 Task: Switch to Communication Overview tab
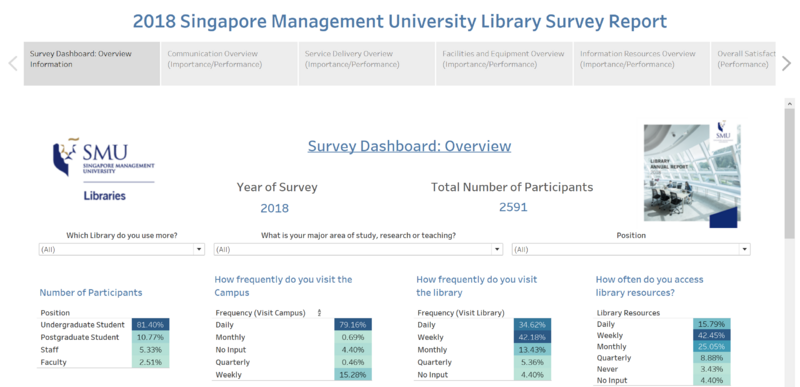tap(229, 63)
